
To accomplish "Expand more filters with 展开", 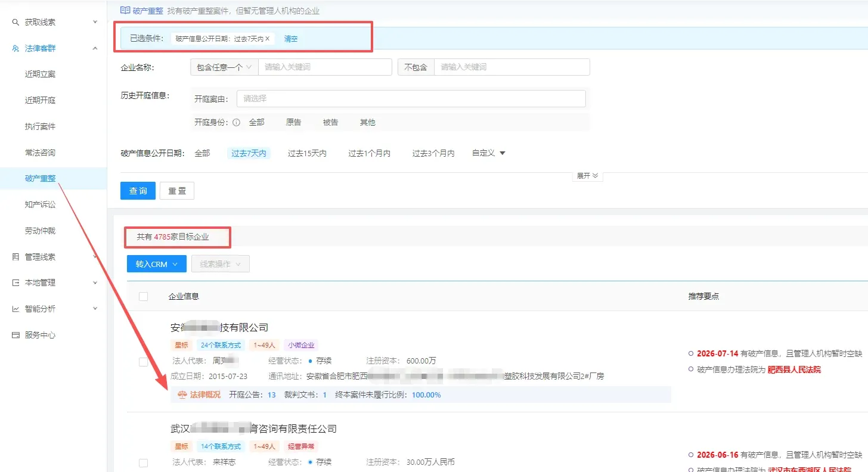I will click(587, 176).
